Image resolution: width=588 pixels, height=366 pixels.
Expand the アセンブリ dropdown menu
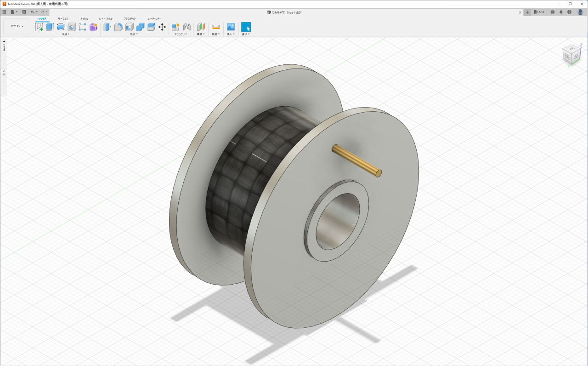pos(181,34)
